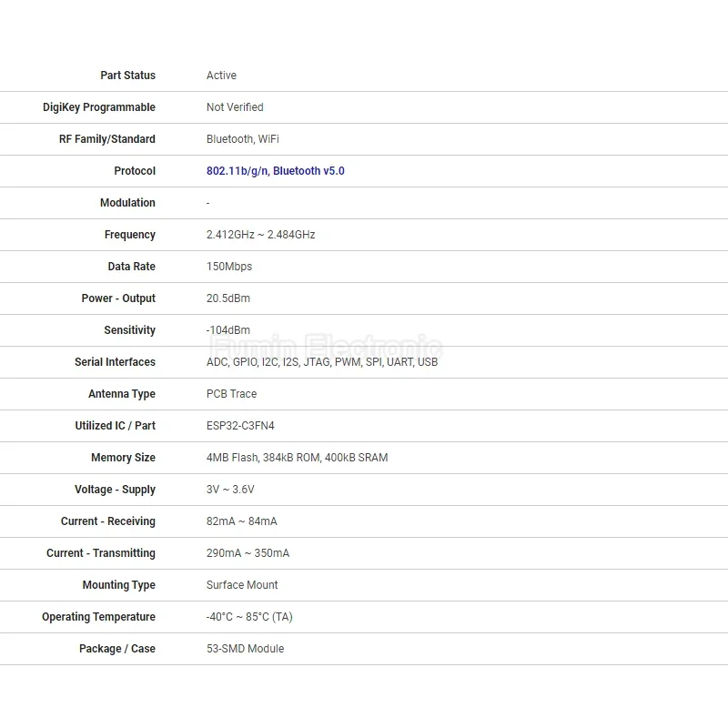Screen dimensions: 728x728
Task: Click the PCB Trace antenna type value
Action: [x=231, y=394]
